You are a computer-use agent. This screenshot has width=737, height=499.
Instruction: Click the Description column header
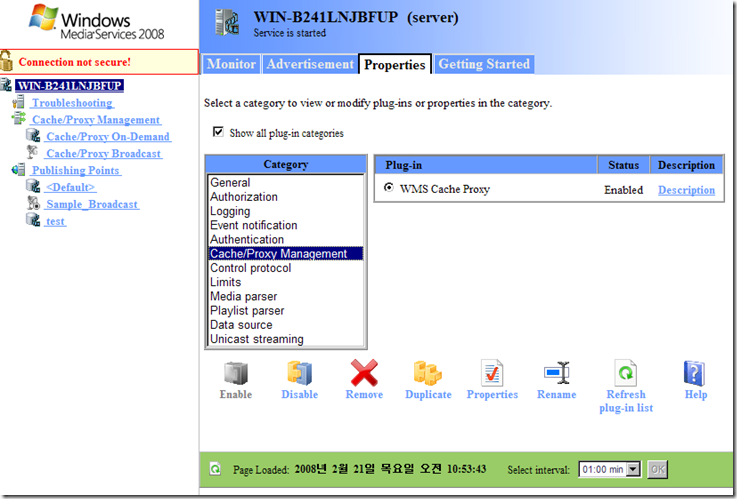coord(686,165)
